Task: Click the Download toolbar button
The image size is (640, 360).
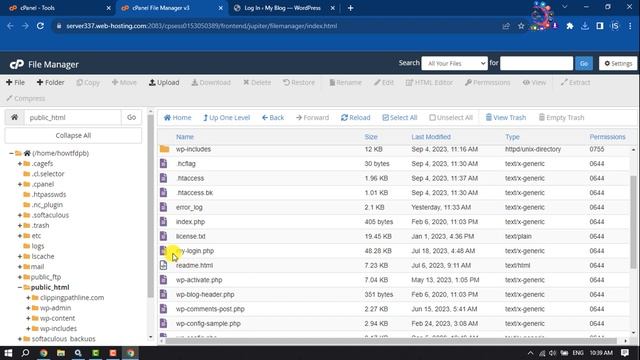Action: click(211, 82)
